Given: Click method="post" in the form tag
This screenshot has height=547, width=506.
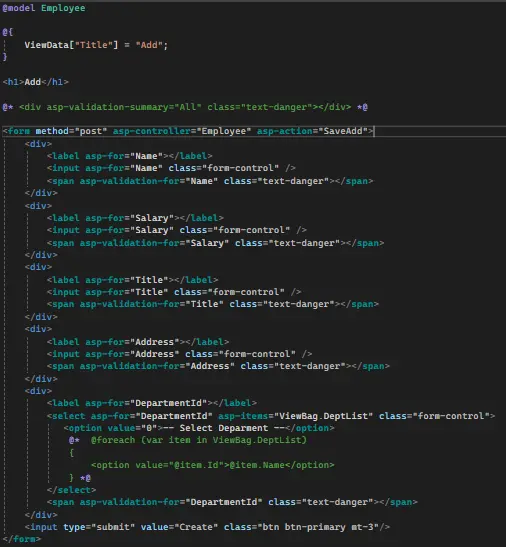Looking at the screenshot, I should pyautogui.click(x=71, y=131).
